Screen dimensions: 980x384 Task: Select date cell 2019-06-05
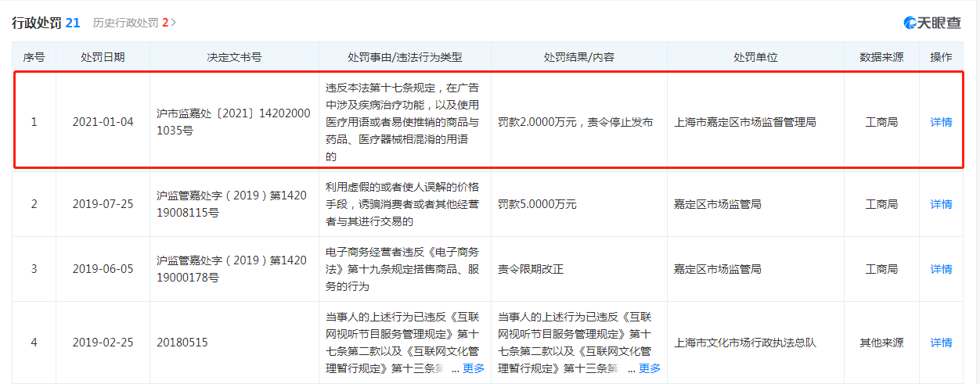coord(103,269)
